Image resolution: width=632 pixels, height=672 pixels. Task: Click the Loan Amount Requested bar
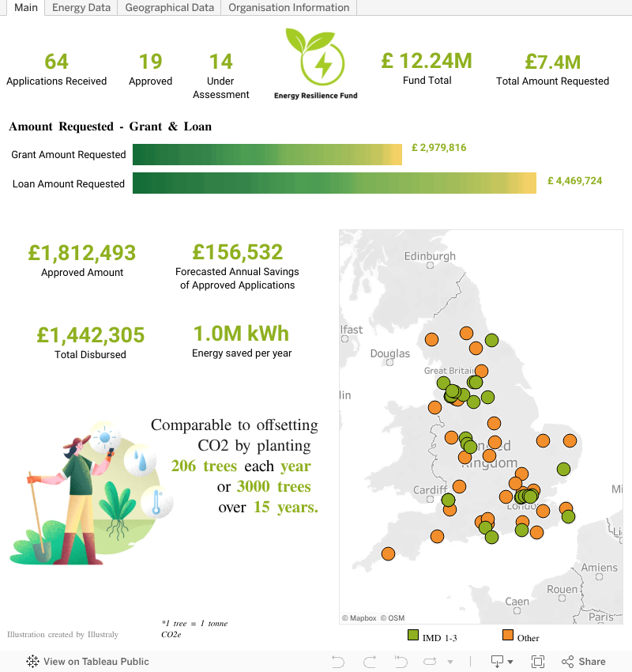[334, 183]
